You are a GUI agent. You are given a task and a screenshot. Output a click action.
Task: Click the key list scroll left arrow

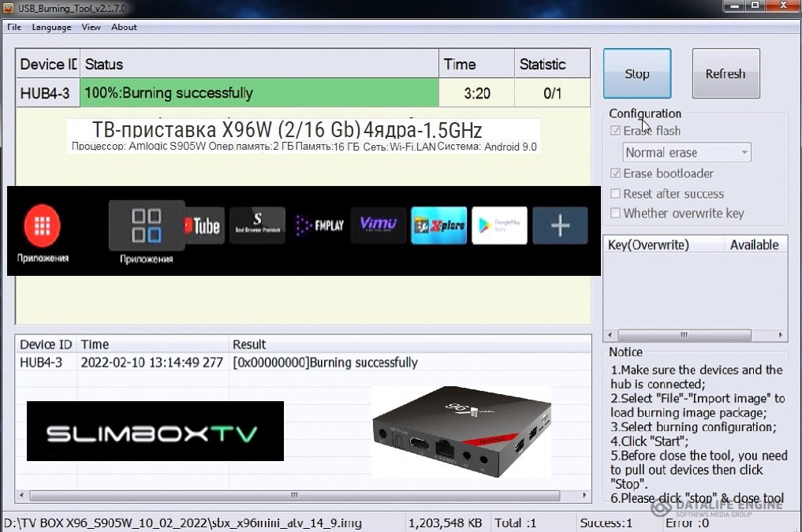coord(610,335)
